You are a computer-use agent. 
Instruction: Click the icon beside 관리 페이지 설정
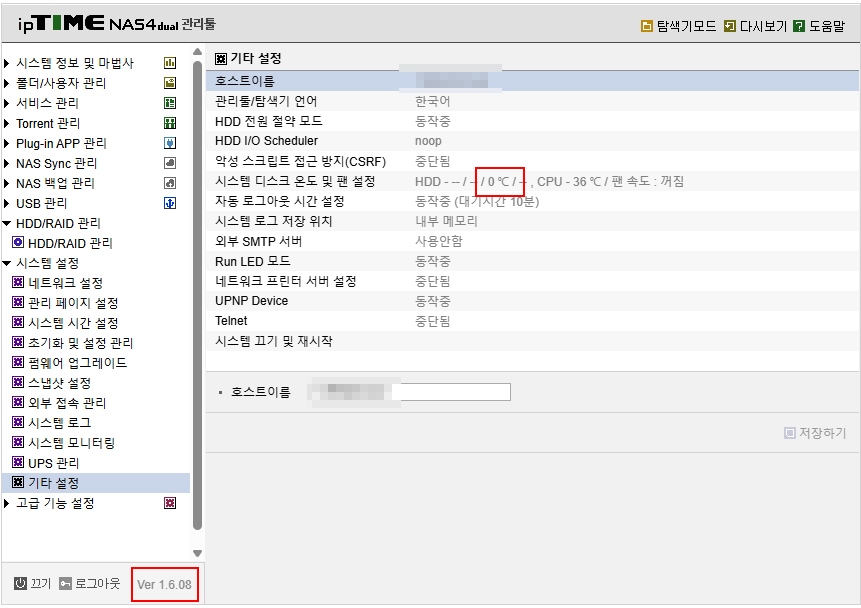[18, 302]
